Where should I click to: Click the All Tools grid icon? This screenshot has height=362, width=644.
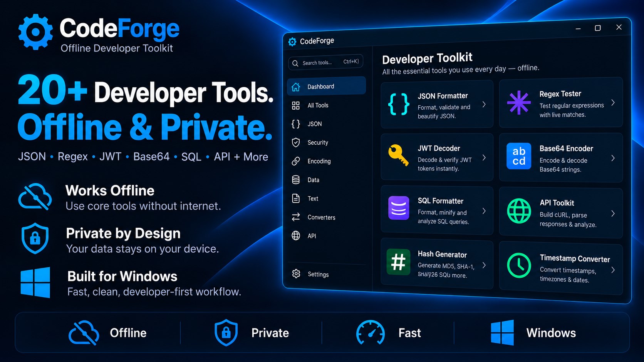tap(296, 105)
